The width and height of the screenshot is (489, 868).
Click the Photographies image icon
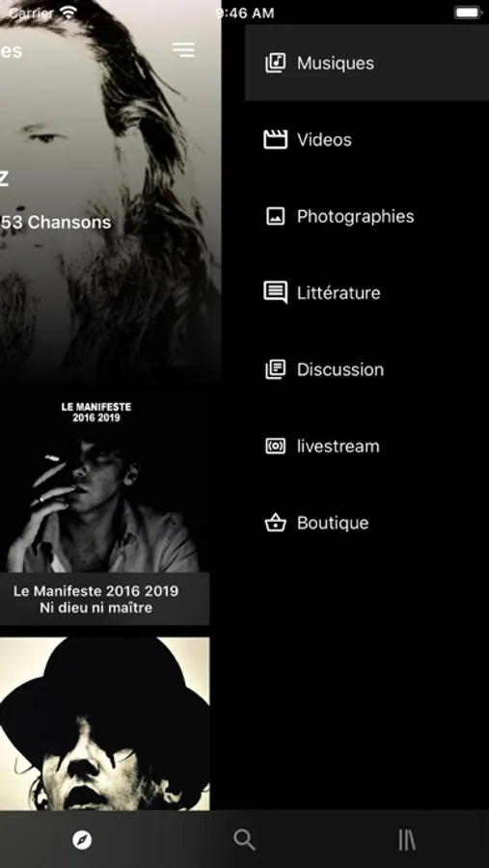click(275, 216)
